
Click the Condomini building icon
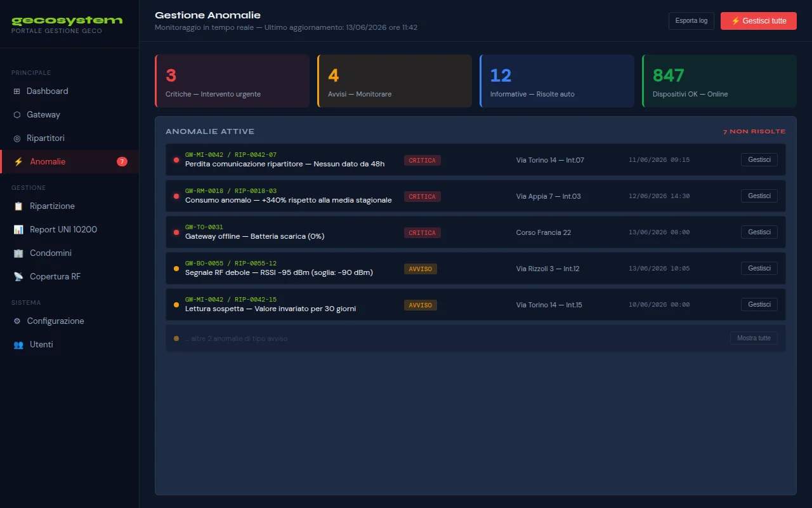(x=18, y=253)
